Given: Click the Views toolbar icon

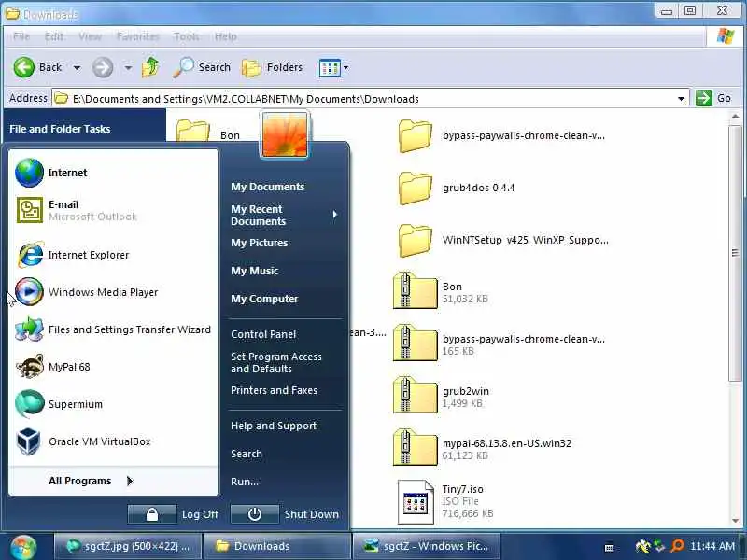Looking at the screenshot, I should pos(330,67).
